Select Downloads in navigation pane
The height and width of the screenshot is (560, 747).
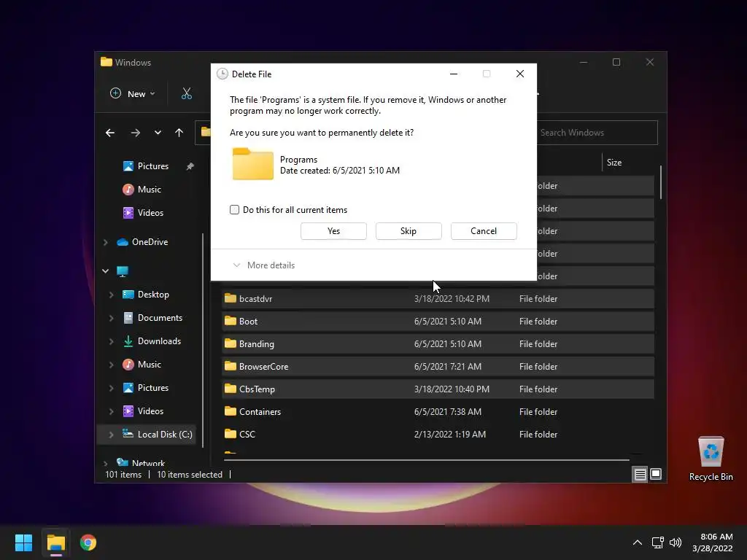click(152, 341)
